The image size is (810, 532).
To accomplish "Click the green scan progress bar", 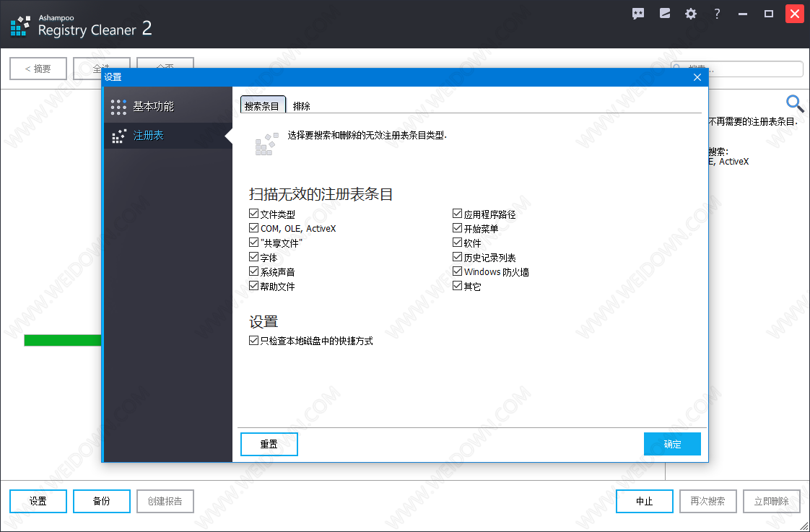I will (x=63, y=341).
